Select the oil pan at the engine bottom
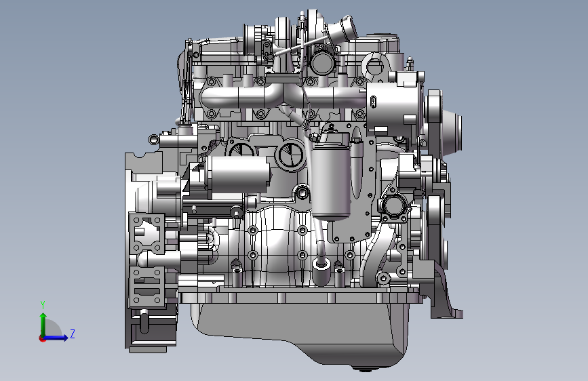 point(300,334)
